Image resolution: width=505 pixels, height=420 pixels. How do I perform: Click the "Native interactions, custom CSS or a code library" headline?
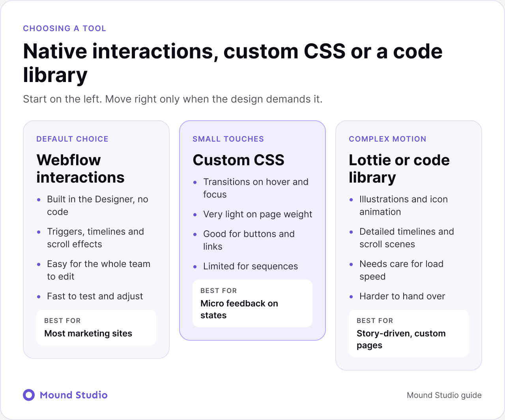[233, 63]
